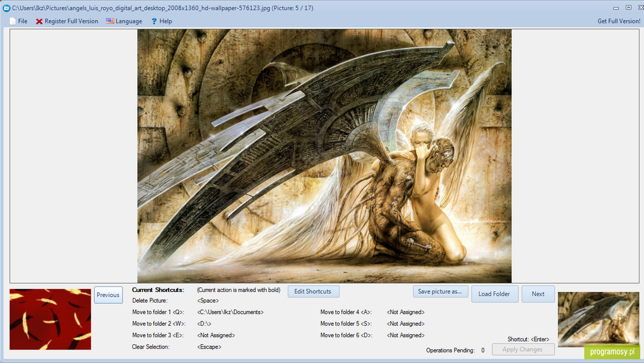Image resolution: width=644 pixels, height=363 pixels.
Task: Click the Delete Picture <Space> shortcut value
Action: coord(208,301)
